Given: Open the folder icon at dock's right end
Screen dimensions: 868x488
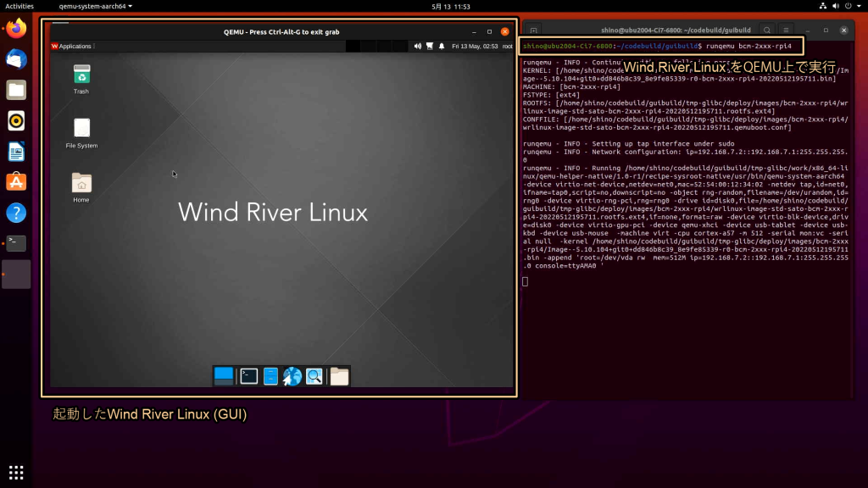Looking at the screenshot, I should 339,376.
